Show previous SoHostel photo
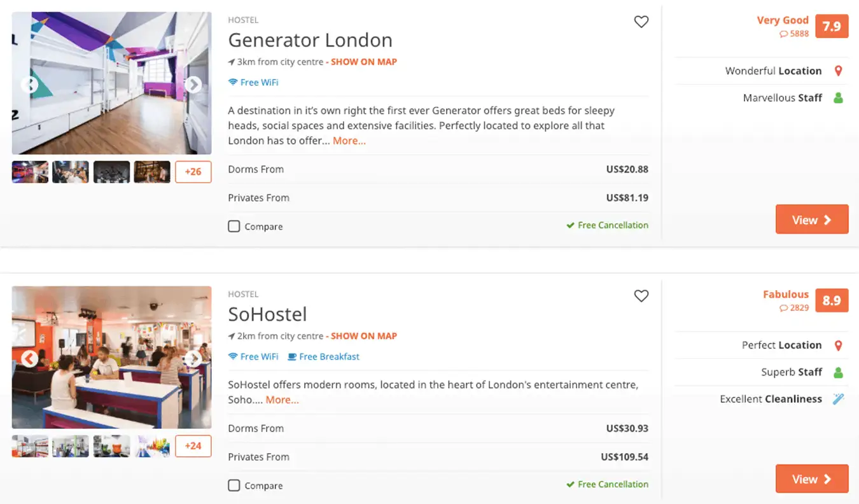859x504 pixels. pyautogui.click(x=29, y=359)
